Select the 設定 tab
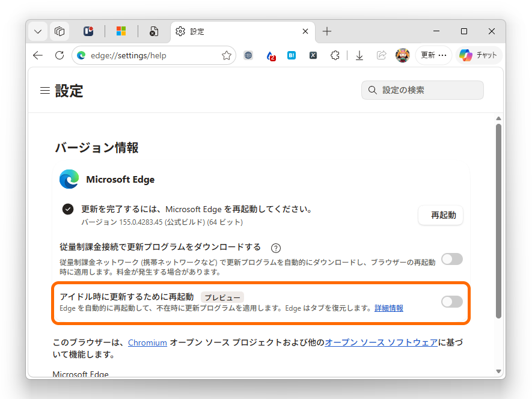The height and width of the screenshot is (399, 532). point(243,32)
